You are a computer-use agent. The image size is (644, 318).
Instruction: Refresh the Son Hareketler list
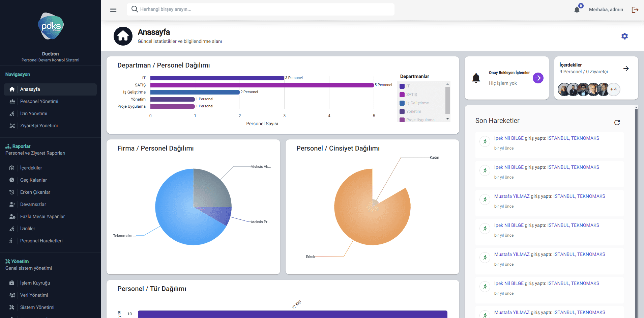tap(617, 123)
